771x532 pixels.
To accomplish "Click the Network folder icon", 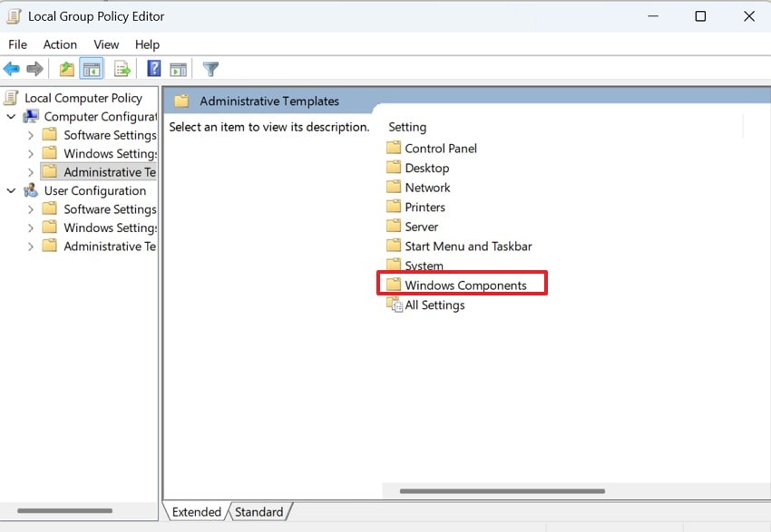I will 394,187.
